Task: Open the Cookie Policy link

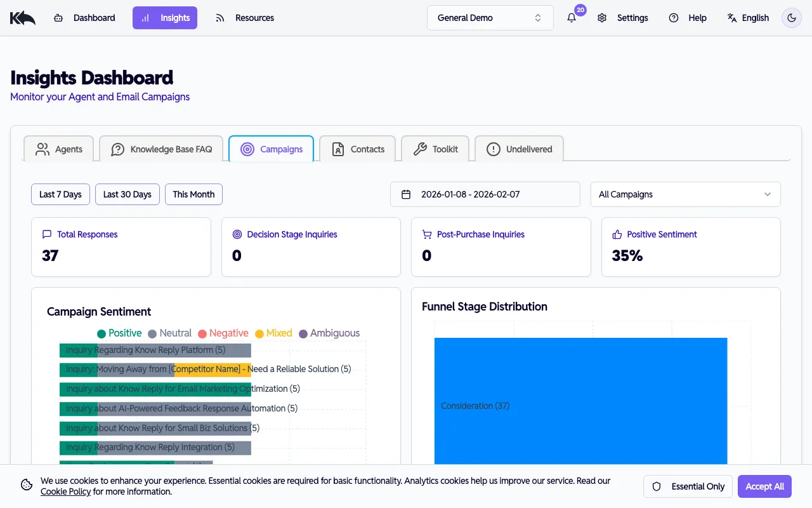Action: click(x=65, y=491)
